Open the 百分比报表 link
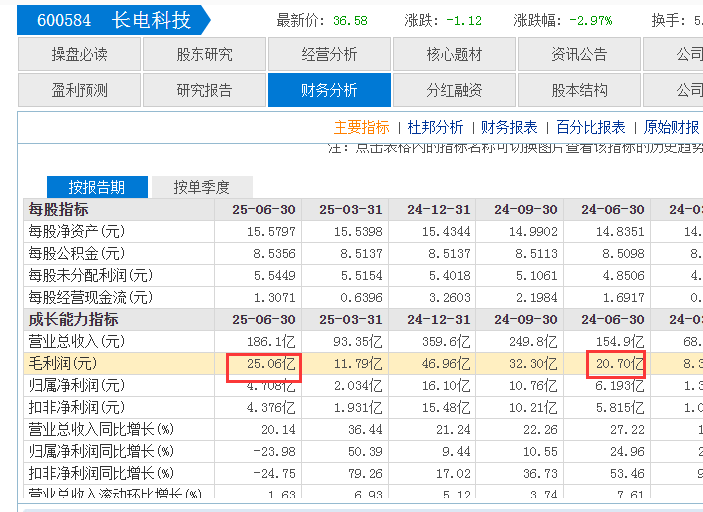The image size is (703, 512). click(590, 127)
